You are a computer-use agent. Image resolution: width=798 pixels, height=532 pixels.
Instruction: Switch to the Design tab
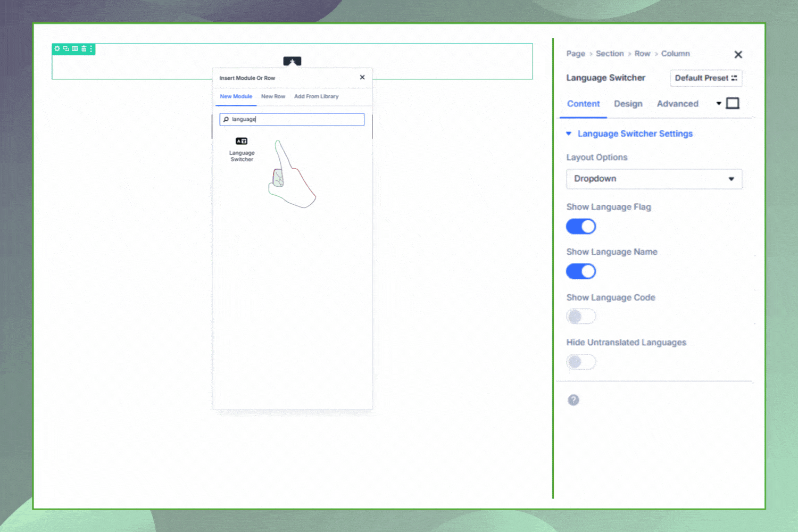point(628,104)
